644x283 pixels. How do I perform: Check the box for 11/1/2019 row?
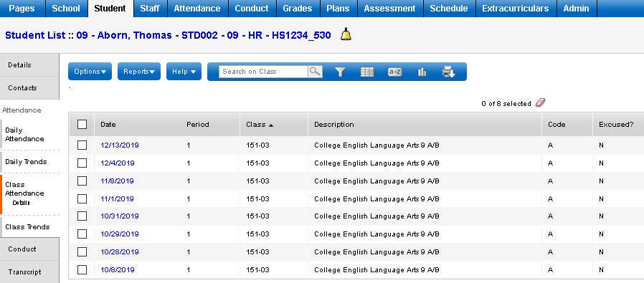pos(82,198)
